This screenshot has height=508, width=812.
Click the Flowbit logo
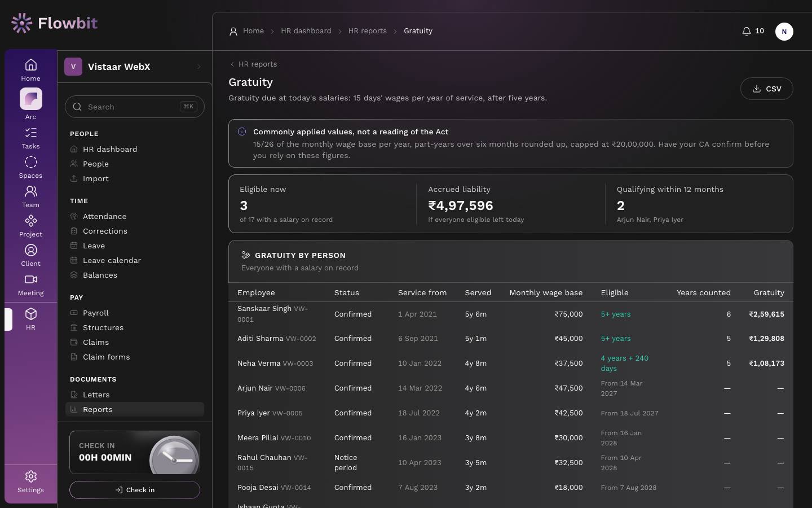tap(54, 23)
